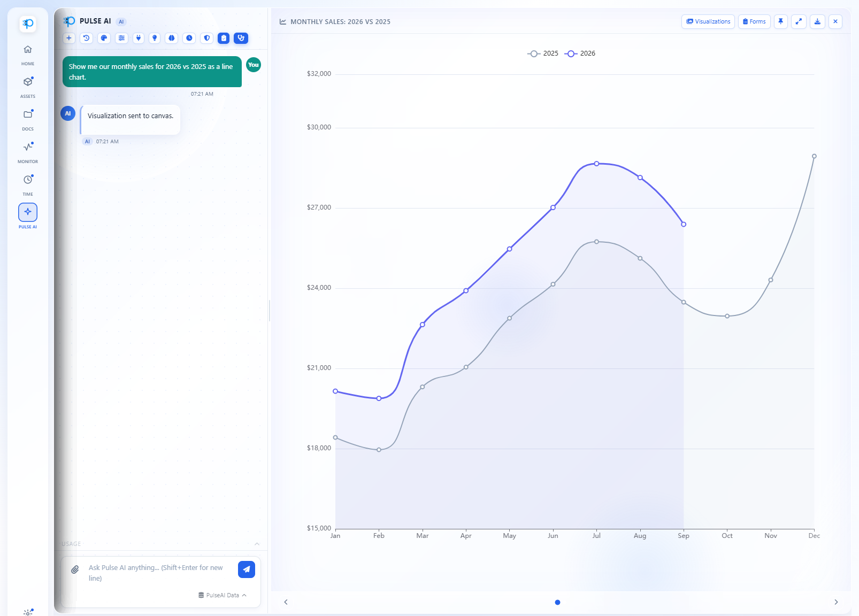Open Assets in the sidebar

pos(28,87)
